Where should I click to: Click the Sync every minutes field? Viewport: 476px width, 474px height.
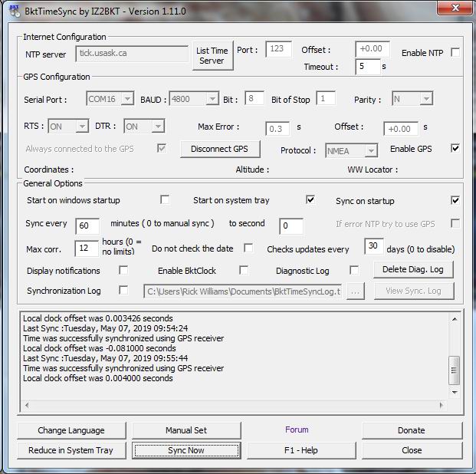pos(87,225)
